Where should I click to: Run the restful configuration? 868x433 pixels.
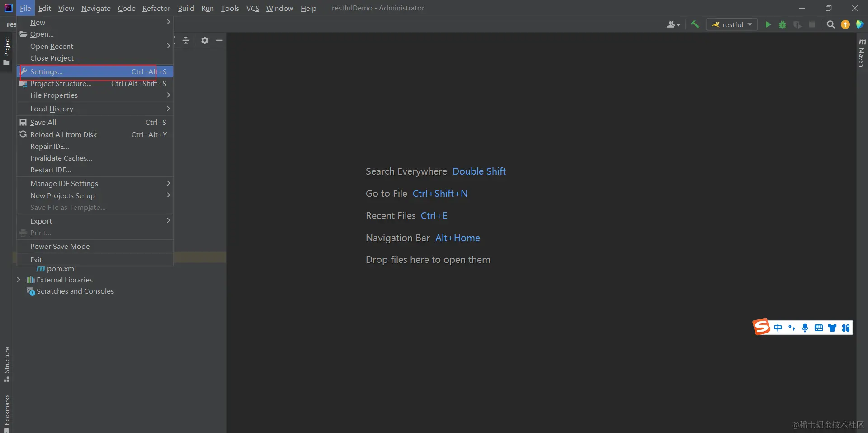pyautogui.click(x=768, y=24)
